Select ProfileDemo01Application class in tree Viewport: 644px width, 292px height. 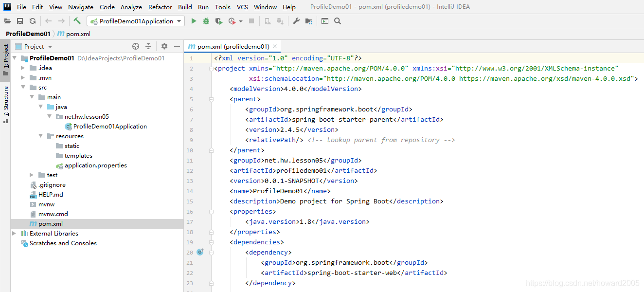110,126
